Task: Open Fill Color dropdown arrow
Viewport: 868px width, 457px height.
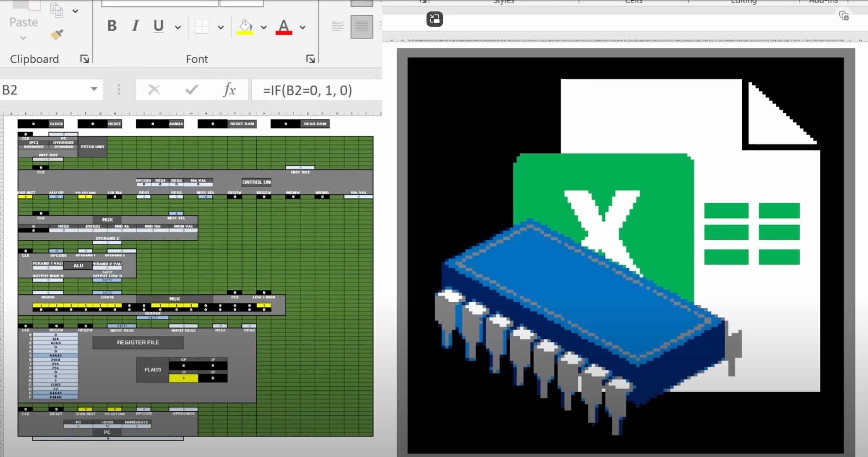Action: [264, 28]
